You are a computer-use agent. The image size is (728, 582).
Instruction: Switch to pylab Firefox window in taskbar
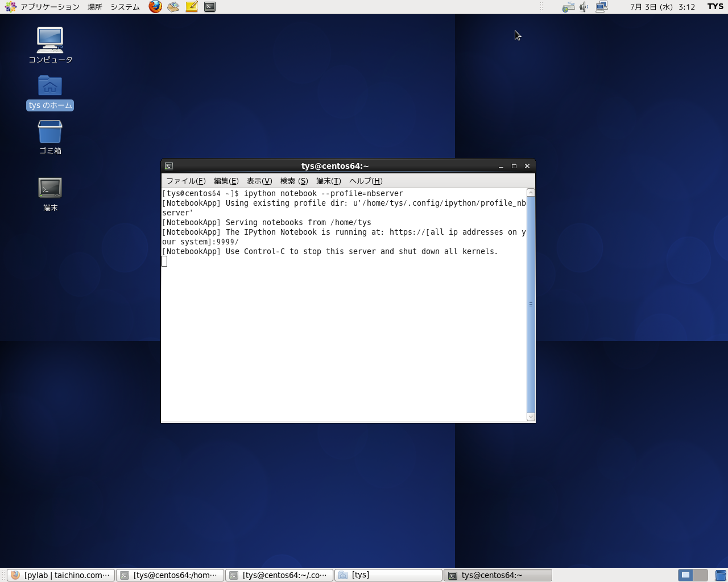point(61,575)
